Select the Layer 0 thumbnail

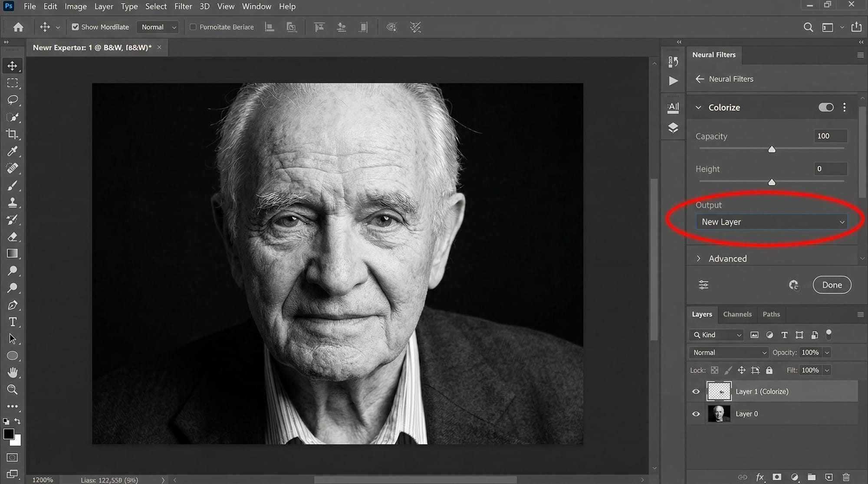pyautogui.click(x=719, y=414)
